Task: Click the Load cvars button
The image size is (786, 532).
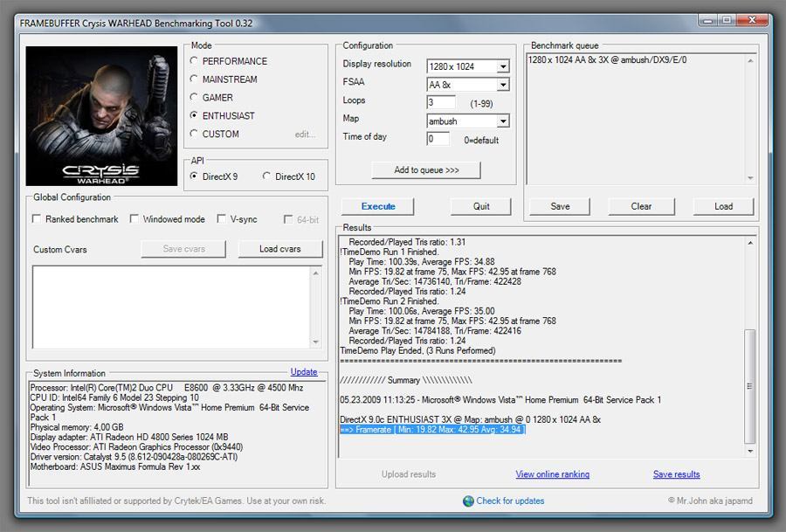Action: 280,249
